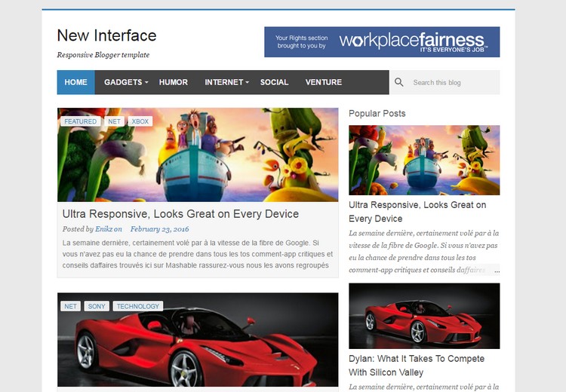The height and width of the screenshot is (392, 566).
Task: Select the SOCIAL menu item
Action: (275, 82)
